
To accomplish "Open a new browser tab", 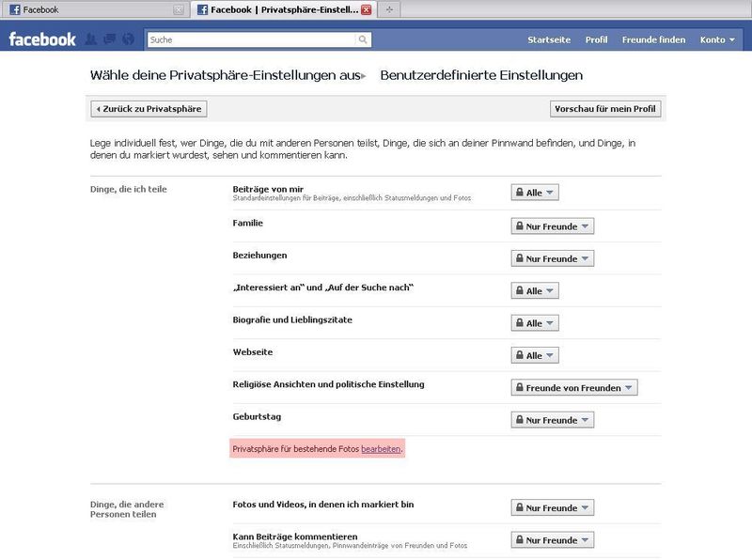I will coord(389,9).
